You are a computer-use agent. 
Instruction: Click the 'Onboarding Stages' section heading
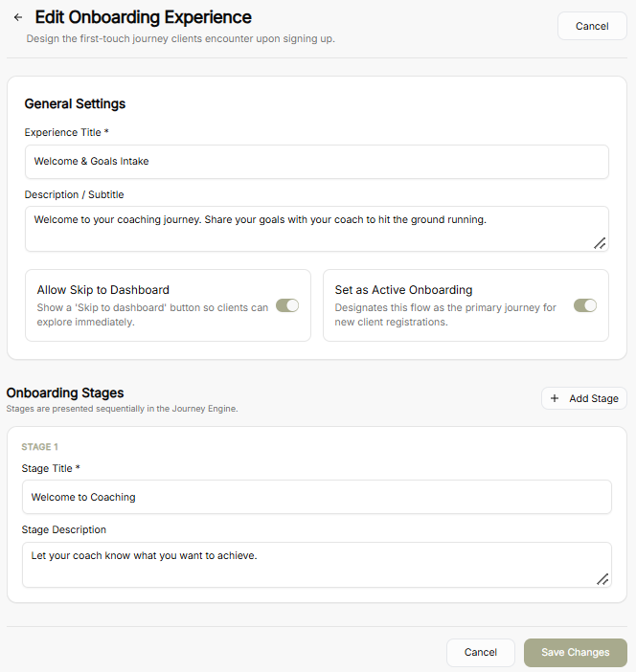point(65,392)
